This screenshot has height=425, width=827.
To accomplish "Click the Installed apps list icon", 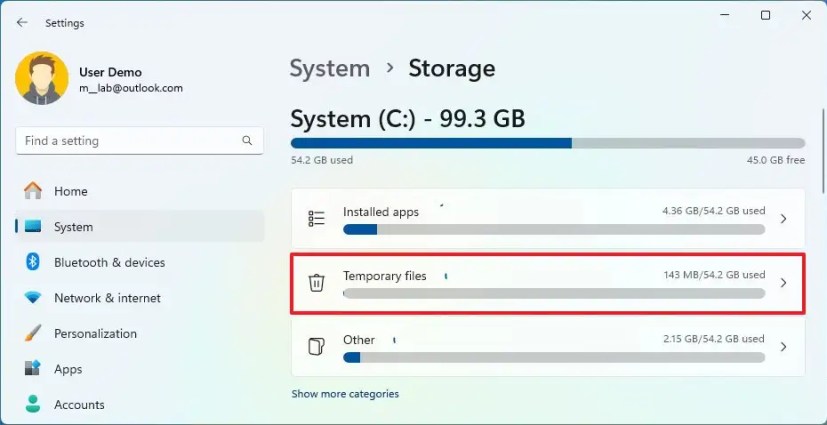I will click(316, 218).
